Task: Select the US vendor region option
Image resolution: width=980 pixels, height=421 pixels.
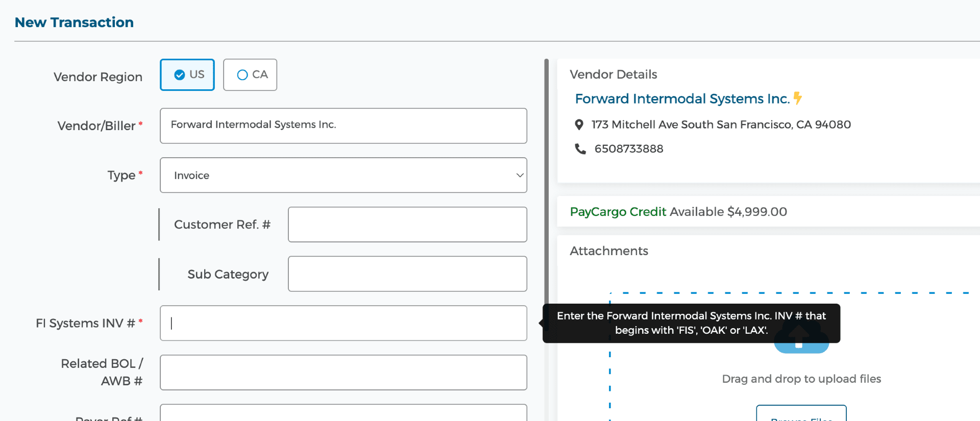Action: pos(187,75)
